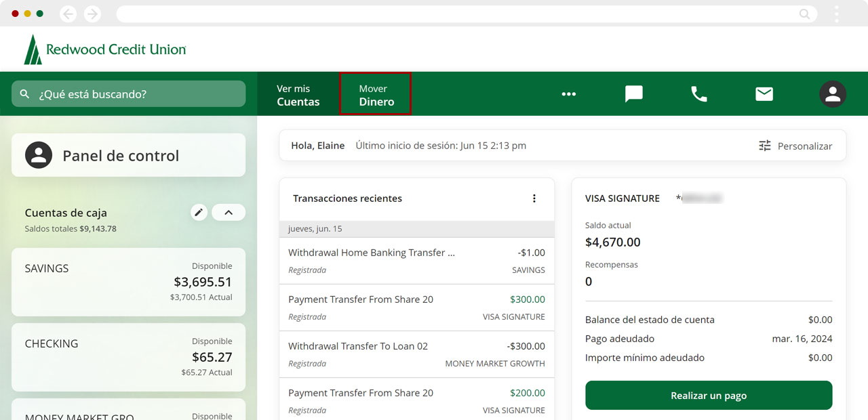The height and width of the screenshot is (420, 868).
Task: Open the Ver mis Cuentas tab
Action: pyautogui.click(x=298, y=95)
